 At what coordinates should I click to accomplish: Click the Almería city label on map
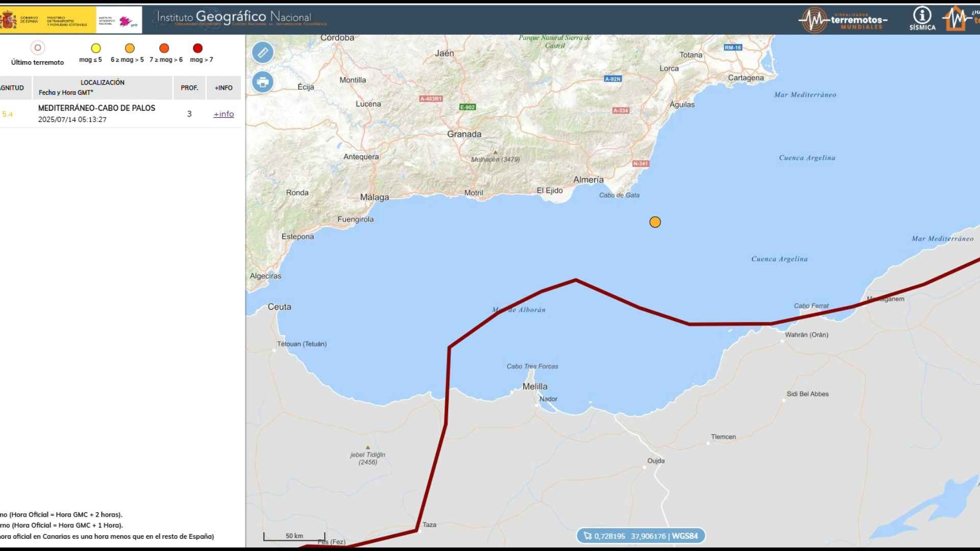[x=588, y=180]
